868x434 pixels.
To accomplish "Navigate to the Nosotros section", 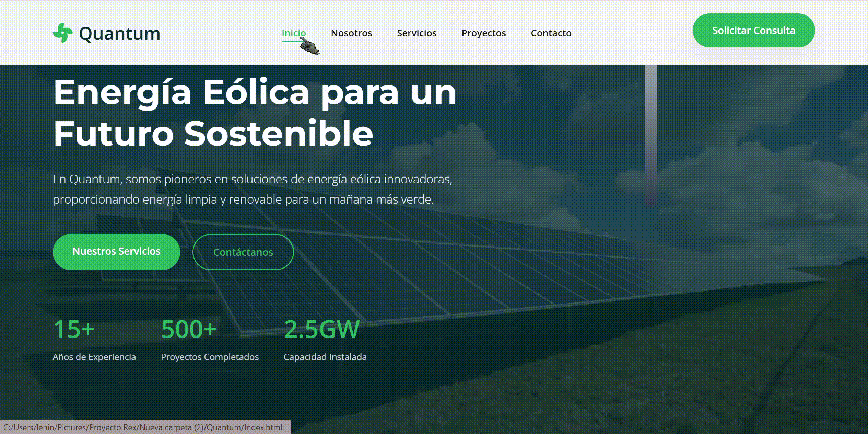I will pyautogui.click(x=351, y=33).
